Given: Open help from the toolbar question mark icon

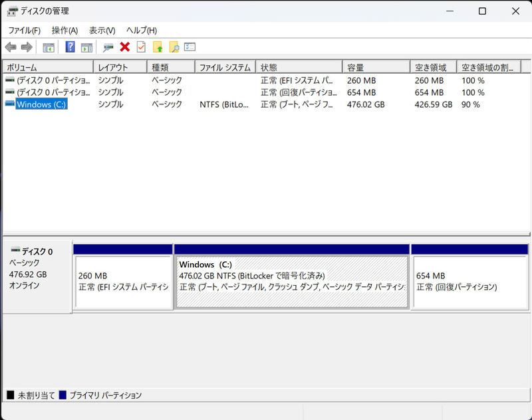Looking at the screenshot, I should point(69,47).
